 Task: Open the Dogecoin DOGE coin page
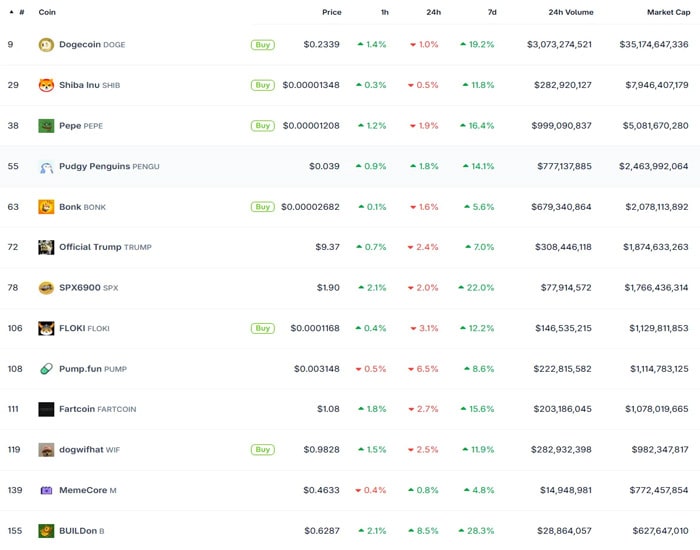point(92,45)
